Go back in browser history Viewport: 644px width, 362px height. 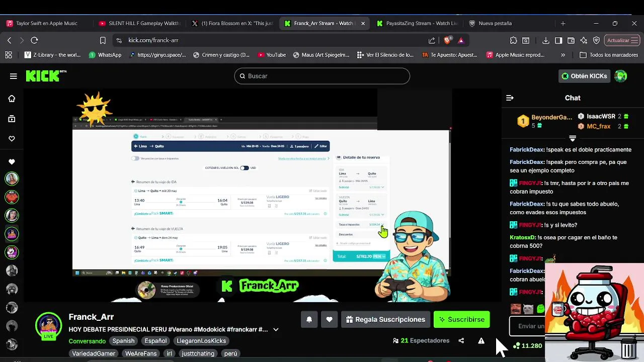pos(9,40)
